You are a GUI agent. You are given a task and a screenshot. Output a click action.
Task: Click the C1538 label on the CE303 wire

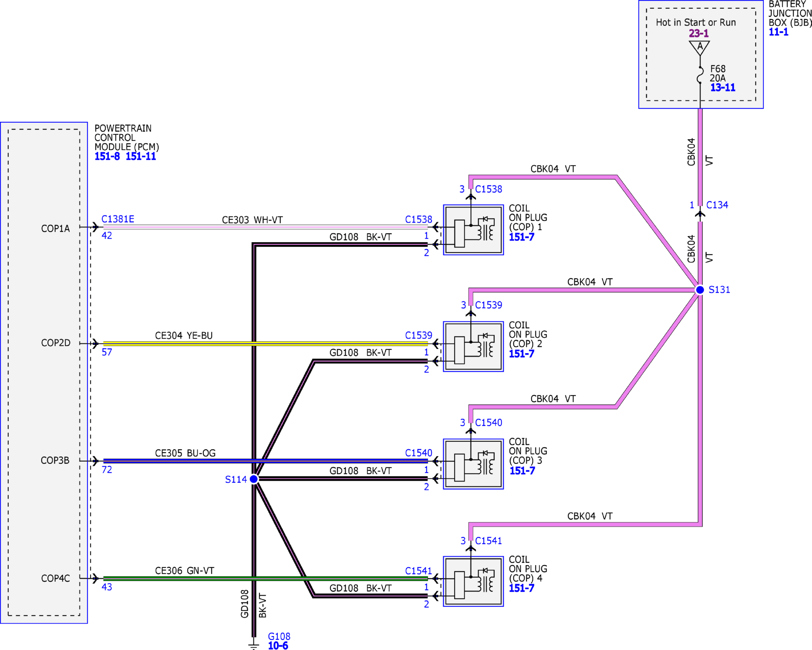coord(419,220)
